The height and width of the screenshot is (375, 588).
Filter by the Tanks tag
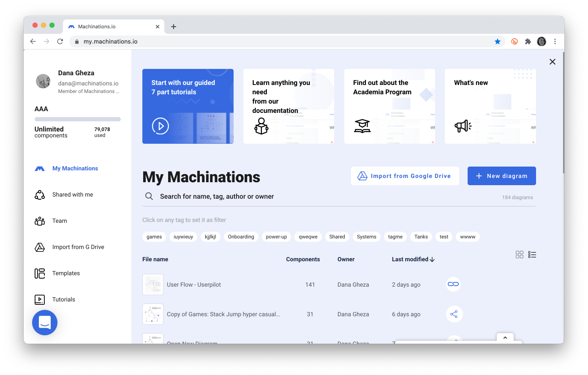421,237
